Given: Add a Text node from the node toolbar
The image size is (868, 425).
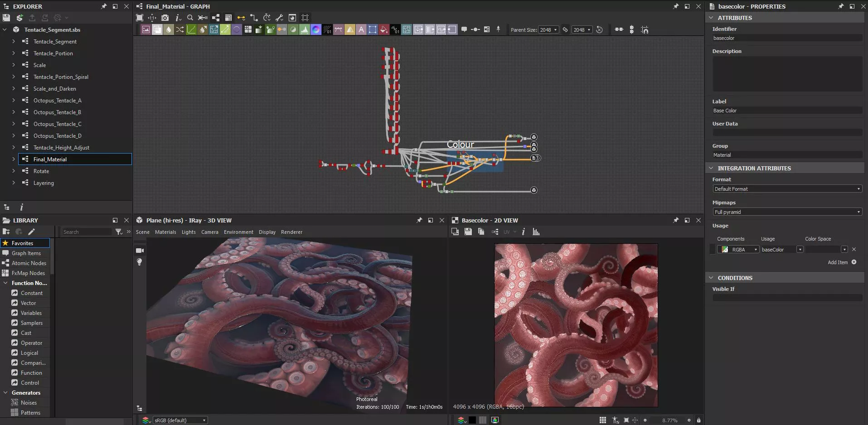Looking at the screenshot, I should click(x=361, y=30).
